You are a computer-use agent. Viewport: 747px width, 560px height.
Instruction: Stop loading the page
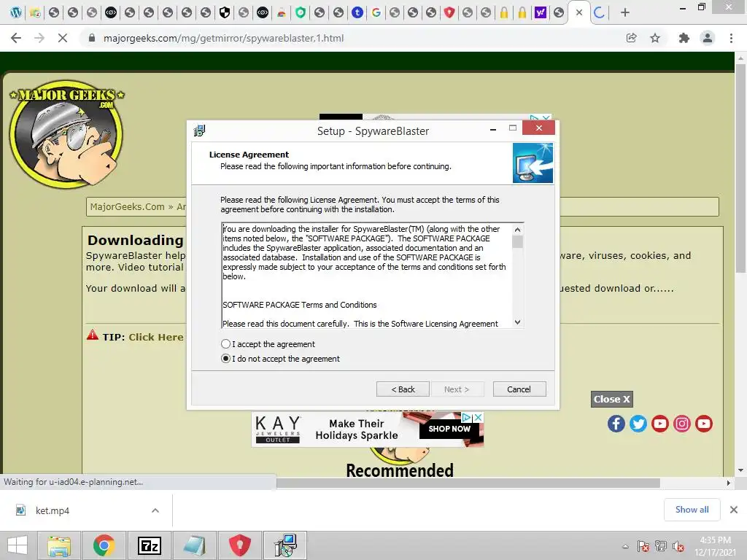[x=63, y=38]
